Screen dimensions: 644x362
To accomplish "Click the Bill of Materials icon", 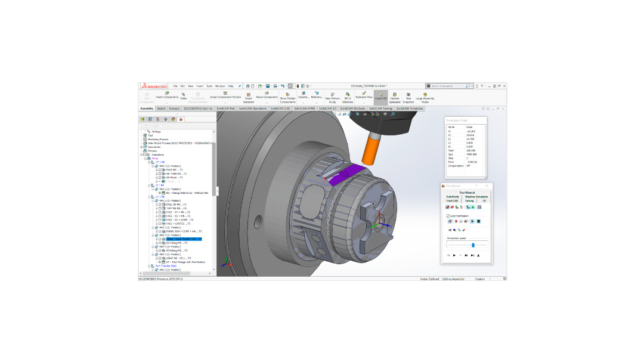I will (x=348, y=94).
